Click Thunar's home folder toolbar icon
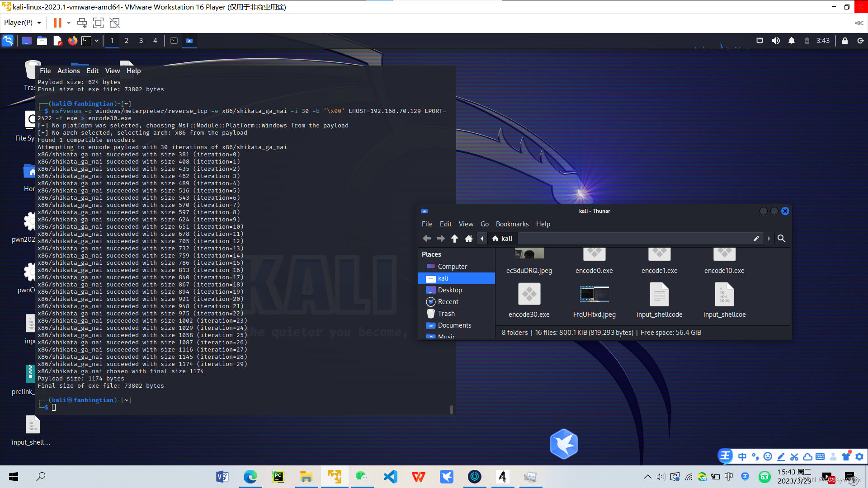This screenshot has width=868, height=488. pyautogui.click(x=469, y=239)
